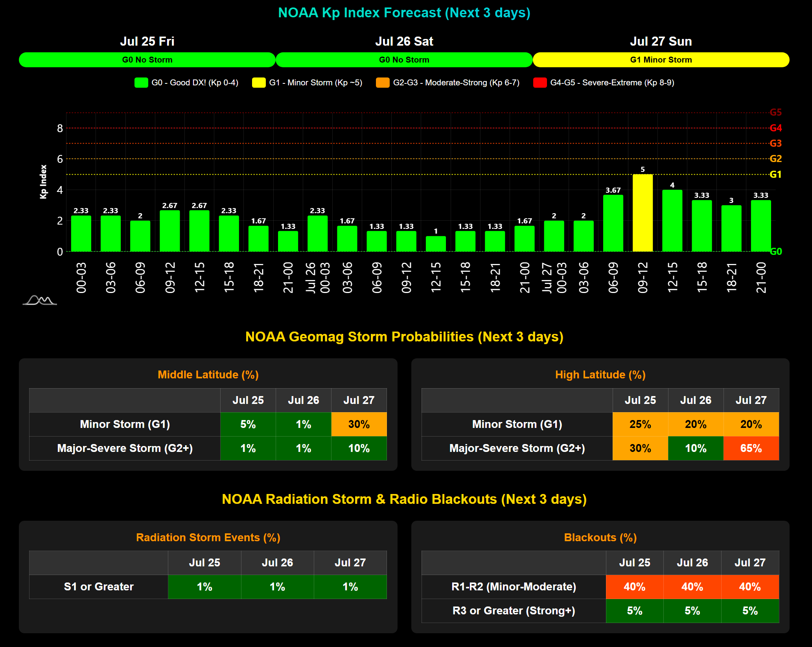Image resolution: width=812 pixels, height=647 pixels.
Task: Click the Kp Index axis title
Action: [43, 182]
